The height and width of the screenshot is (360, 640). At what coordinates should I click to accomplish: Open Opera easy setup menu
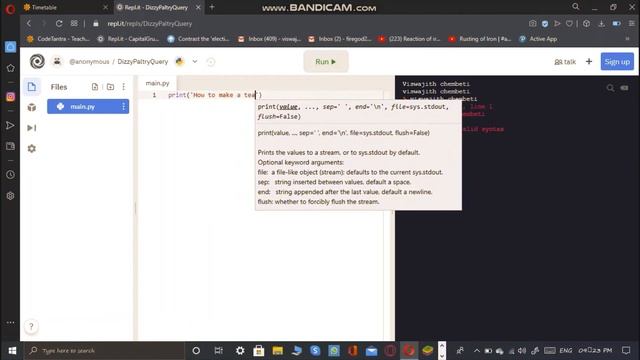pyautogui.click(x=631, y=24)
